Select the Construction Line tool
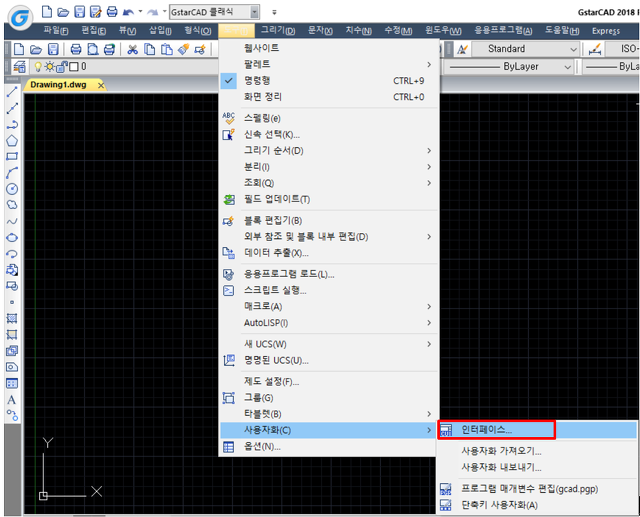The width and height of the screenshot is (640, 517). pyautogui.click(x=12, y=108)
